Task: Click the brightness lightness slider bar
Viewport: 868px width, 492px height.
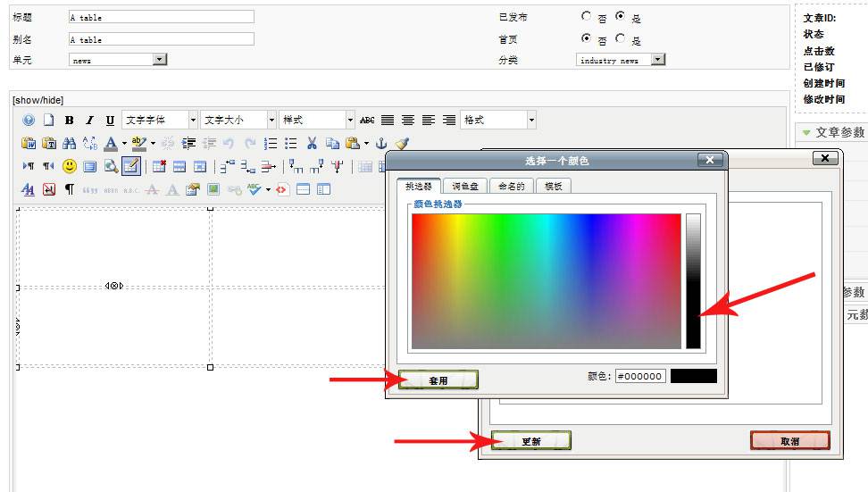Action: (x=693, y=281)
